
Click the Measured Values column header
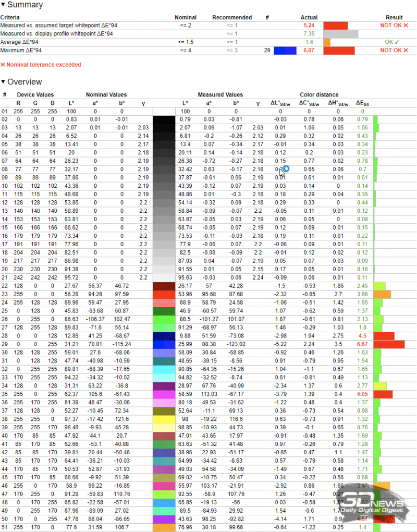point(220,95)
